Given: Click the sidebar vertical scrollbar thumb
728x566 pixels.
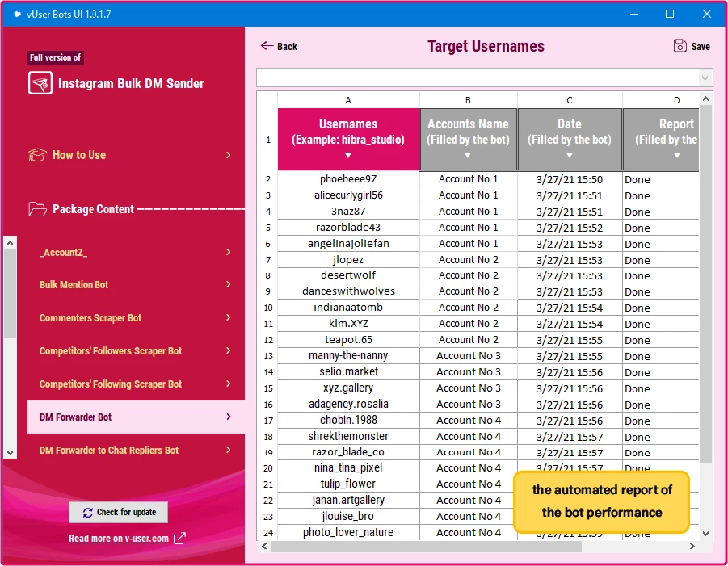Looking at the screenshot, I should (x=11, y=294).
